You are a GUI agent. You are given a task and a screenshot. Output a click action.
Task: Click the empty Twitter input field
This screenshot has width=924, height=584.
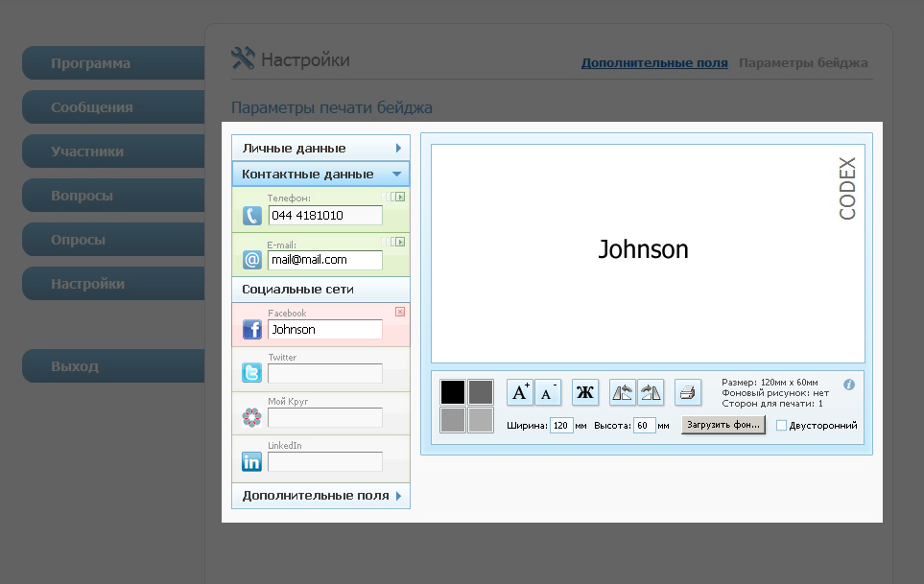coord(325,373)
